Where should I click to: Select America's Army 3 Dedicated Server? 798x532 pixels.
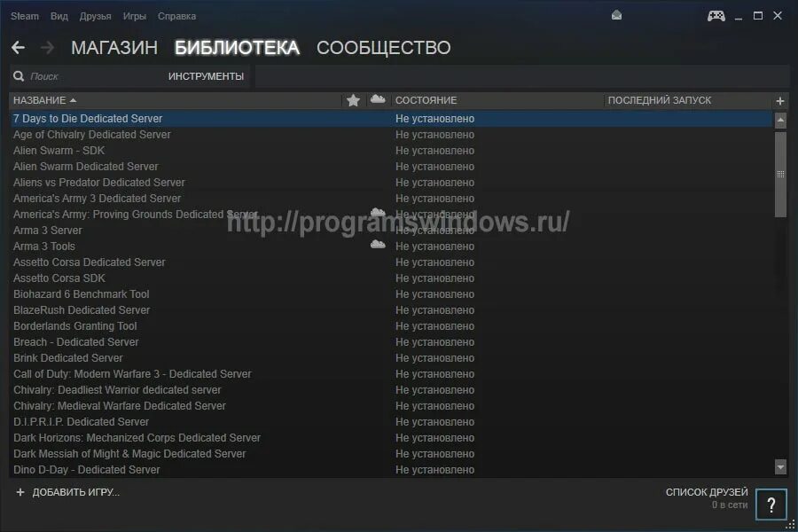coord(391,199)
